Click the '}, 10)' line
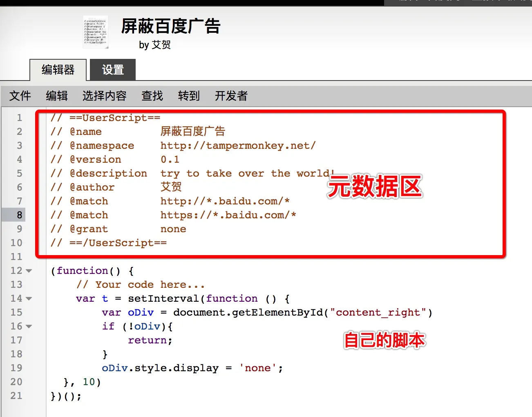This screenshot has height=417, width=532. point(82,382)
